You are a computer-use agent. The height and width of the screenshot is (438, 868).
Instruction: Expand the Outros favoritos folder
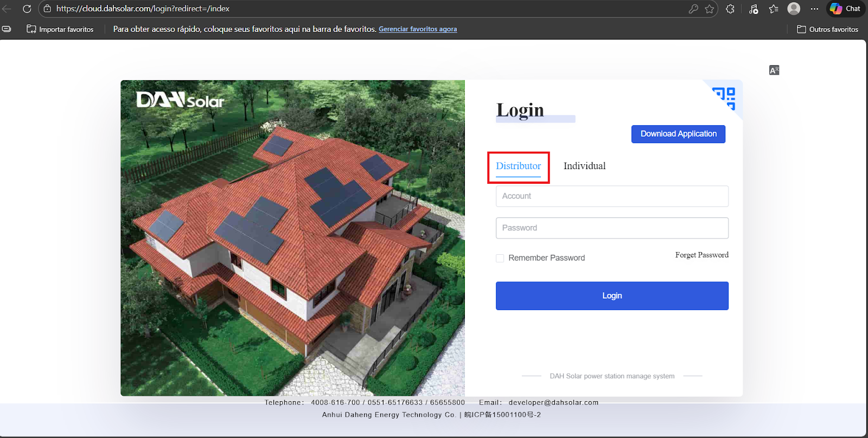click(827, 29)
